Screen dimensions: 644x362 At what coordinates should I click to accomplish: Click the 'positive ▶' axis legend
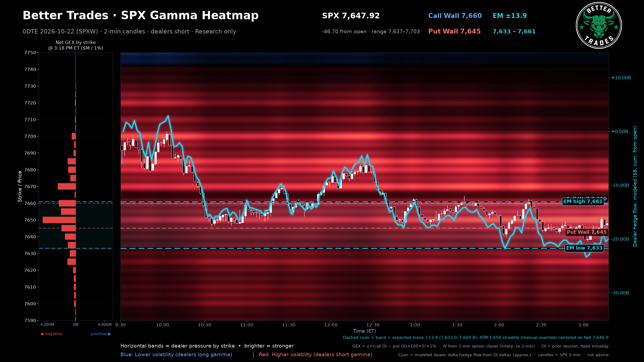coord(101,334)
